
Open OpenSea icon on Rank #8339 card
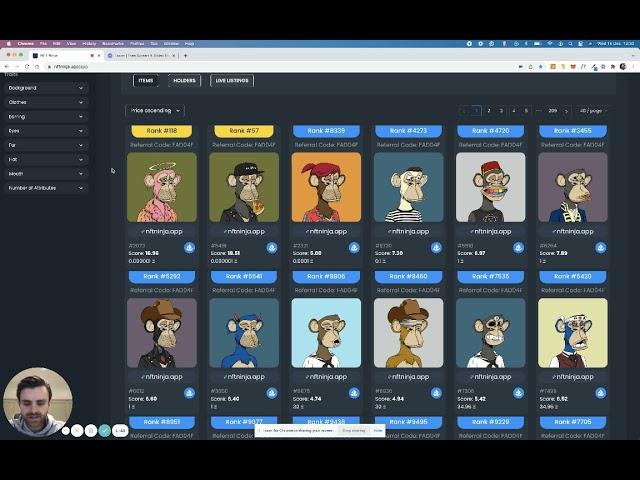354,248
